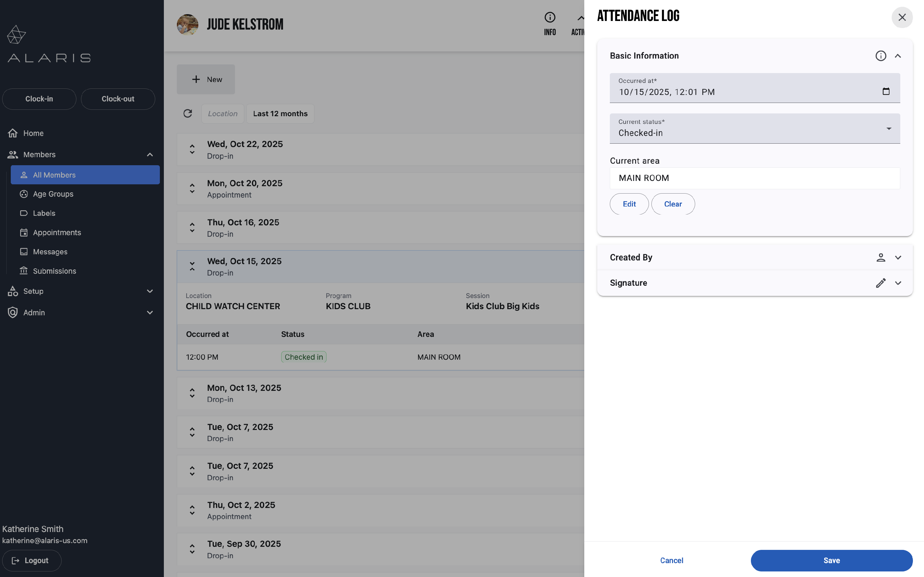This screenshot has height=577, width=924.
Task: Click the info icon in Basic Information
Action: pyautogui.click(x=881, y=56)
